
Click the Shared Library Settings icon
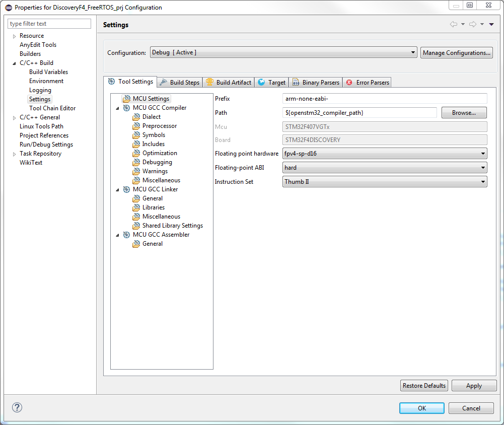click(136, 226)
